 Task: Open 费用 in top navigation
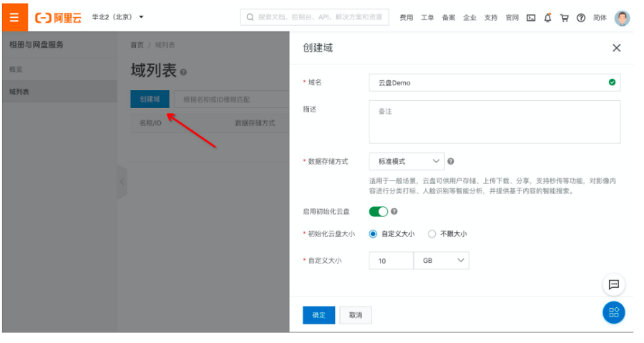[x=406, y=18]
